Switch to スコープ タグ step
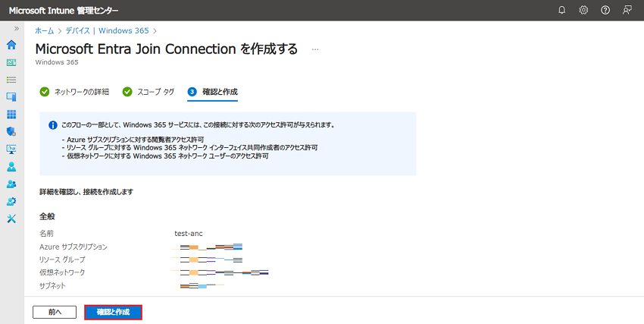Screen dimensions: 644x324 (x=148, y=92)
